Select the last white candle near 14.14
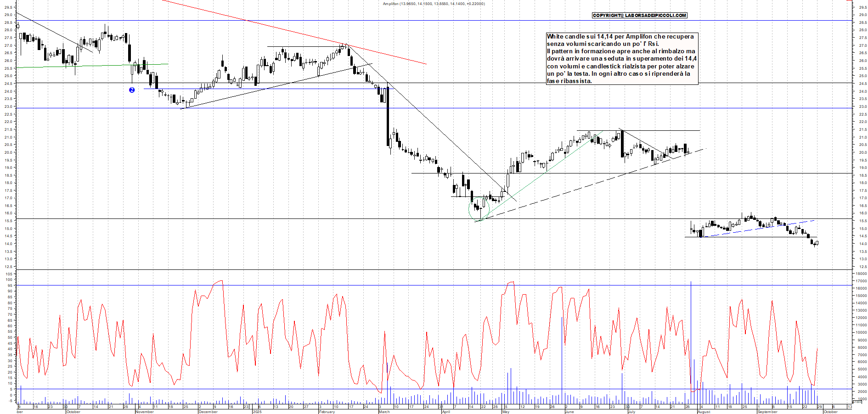Viewport: 868px width, 414px height. pyautogui.click(x=817, y=243)
